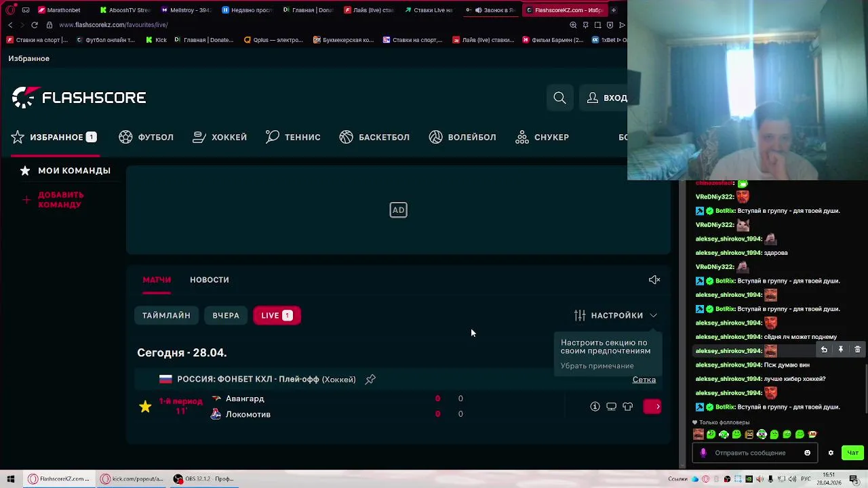Screen dimensions: 868x488
Task: Open the ТЕННИС sport section
Action: pos(293,137)
